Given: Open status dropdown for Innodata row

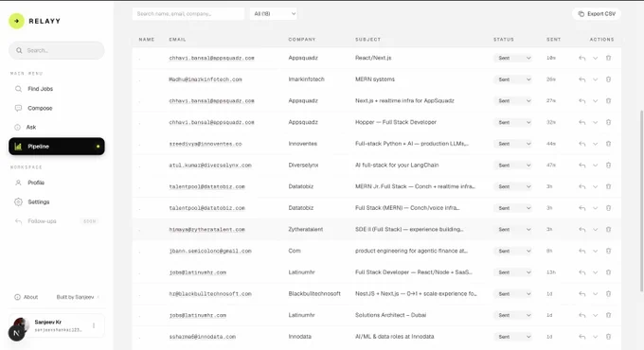Looking at the screenshot, I should [512, 337].
